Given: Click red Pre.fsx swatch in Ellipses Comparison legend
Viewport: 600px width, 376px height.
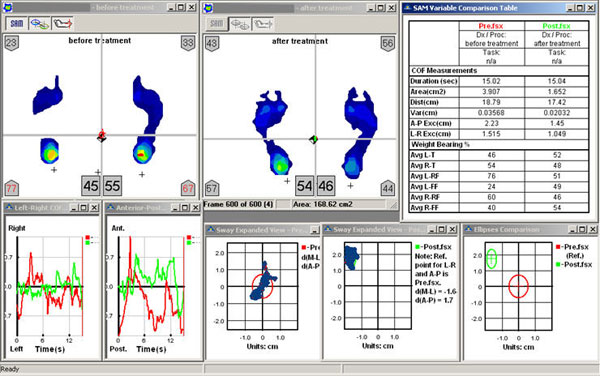Looking at the screenshot, I should [558, 247].
